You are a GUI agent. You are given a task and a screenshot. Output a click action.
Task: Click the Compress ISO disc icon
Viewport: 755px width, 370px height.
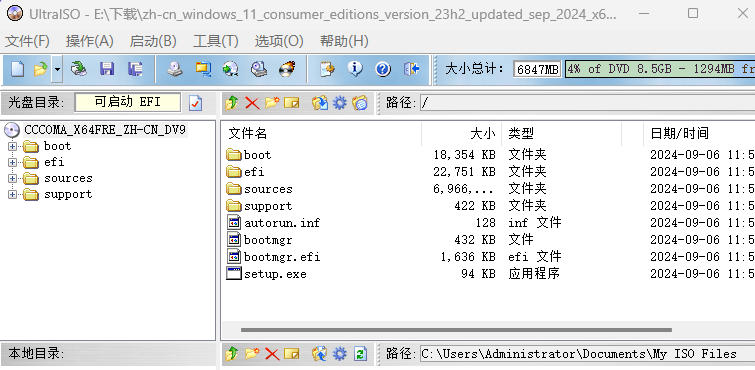231,69
